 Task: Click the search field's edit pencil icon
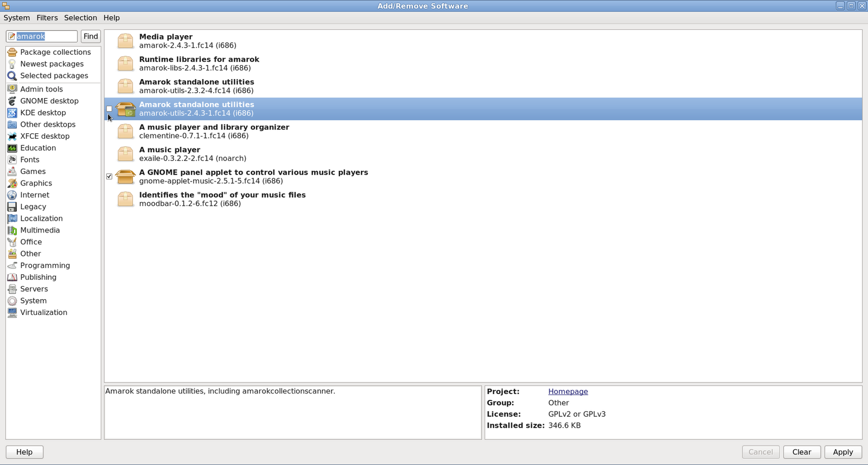[x=11, y=36]
